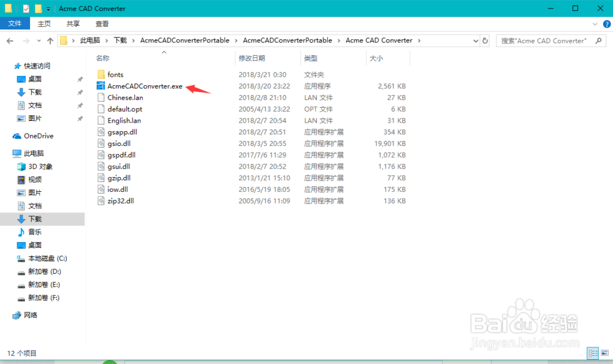The width and height of the screenshot is (613, 364).
Task: Open the recent locations dropdown arrow
Action: point(39,40)
